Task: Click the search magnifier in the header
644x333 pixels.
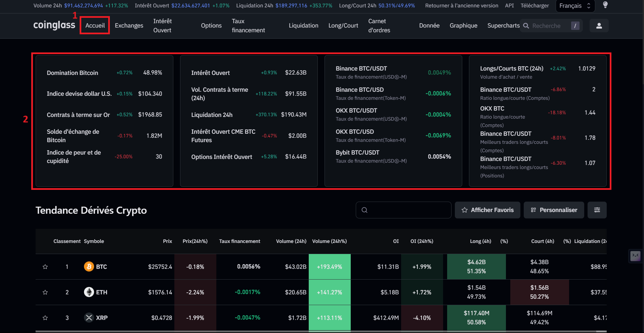Action: [x=526, y=26]
